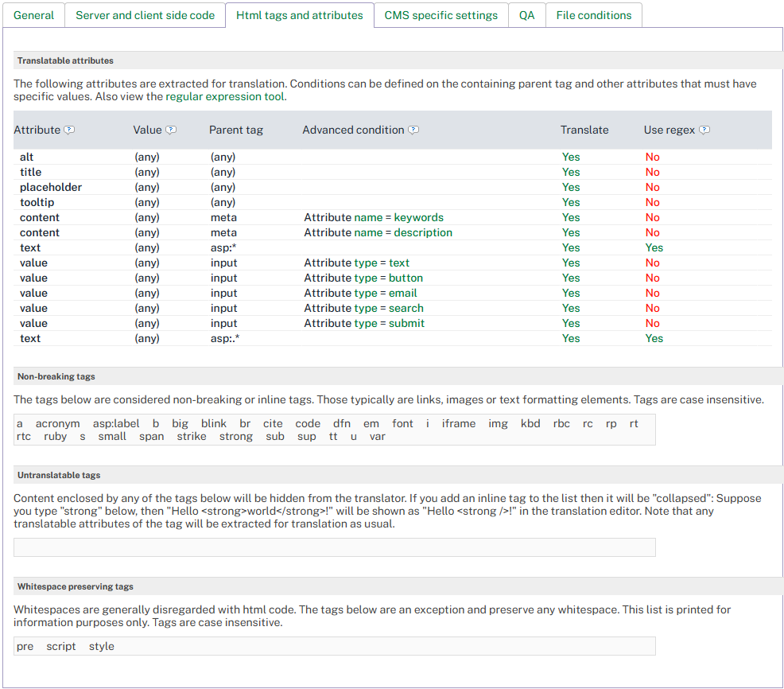Click help icon next to Attribute header
The width and height of the screenshot is (784, 689).
[x=69, y=130]
